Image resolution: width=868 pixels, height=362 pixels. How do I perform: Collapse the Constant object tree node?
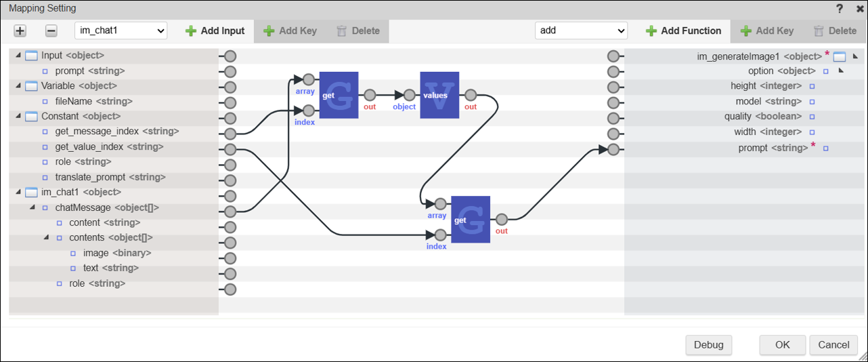pyautogui.click(x=18, y=116)
